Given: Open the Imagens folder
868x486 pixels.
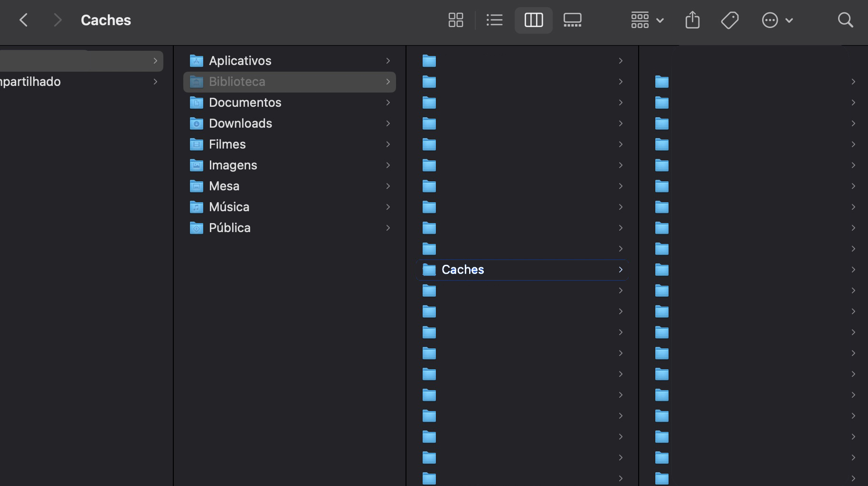Looking at the screenshot, I should (x=233, y=165).
